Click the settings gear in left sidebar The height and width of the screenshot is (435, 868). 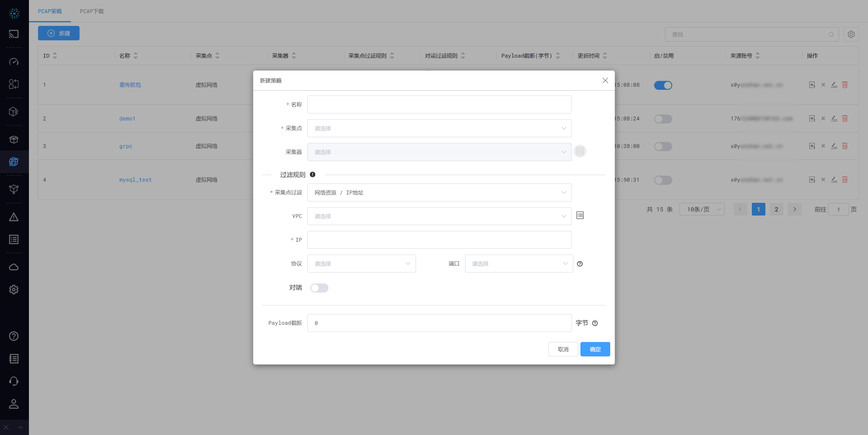14,290
